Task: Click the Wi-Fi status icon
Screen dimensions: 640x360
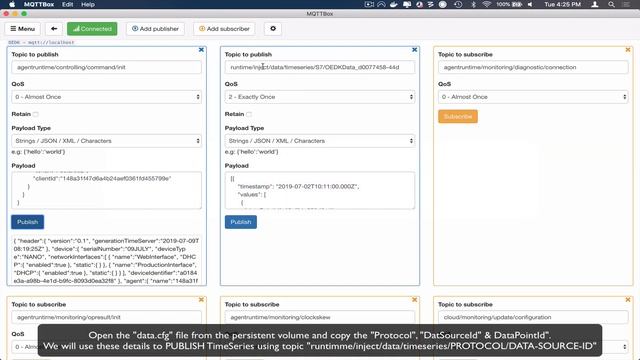Action: point(486,4)
